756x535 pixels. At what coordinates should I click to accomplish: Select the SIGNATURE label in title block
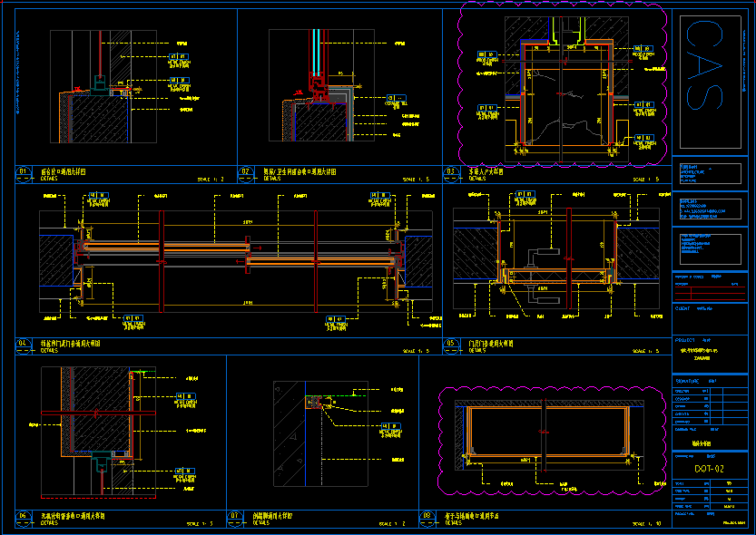coord(686,381)
